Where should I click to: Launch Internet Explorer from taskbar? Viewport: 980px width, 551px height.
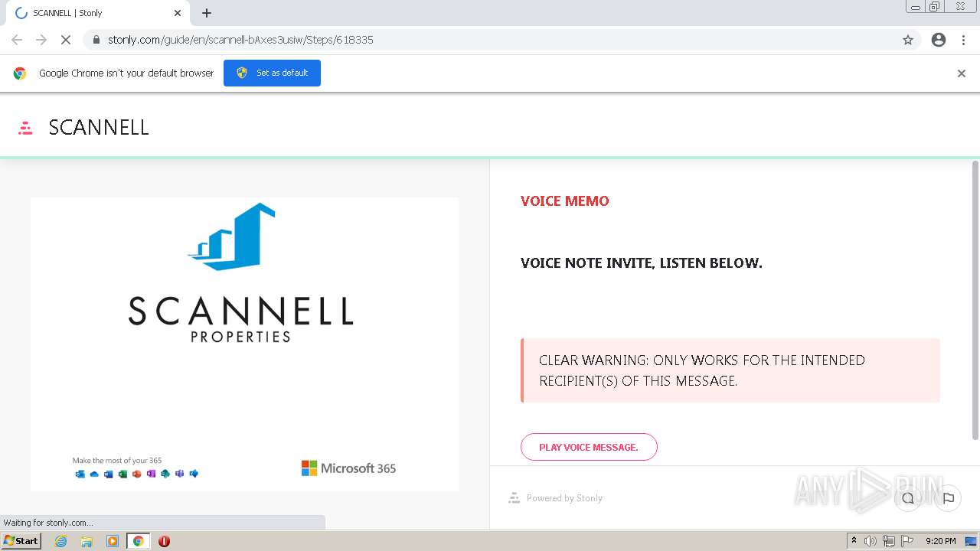61,541
